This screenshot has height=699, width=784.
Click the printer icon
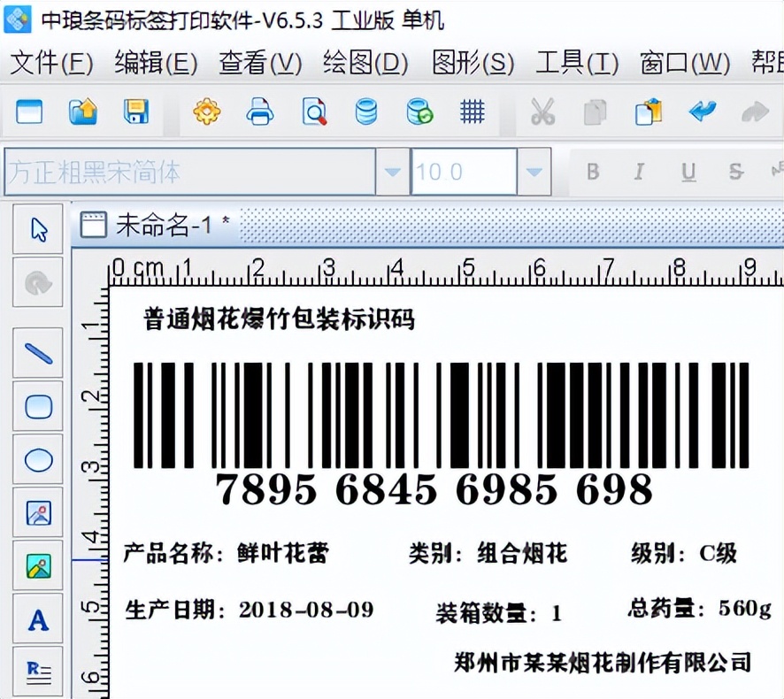(260, 111)
